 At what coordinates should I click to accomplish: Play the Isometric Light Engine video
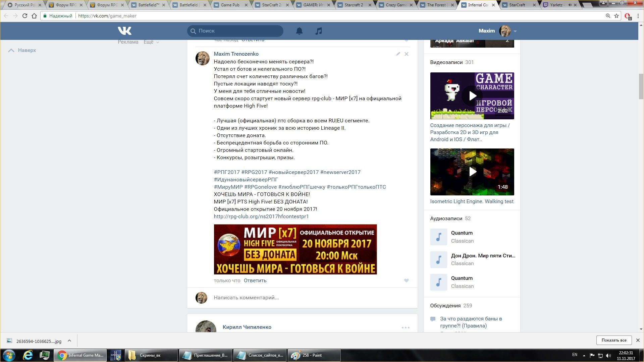(x=472, y=172)
